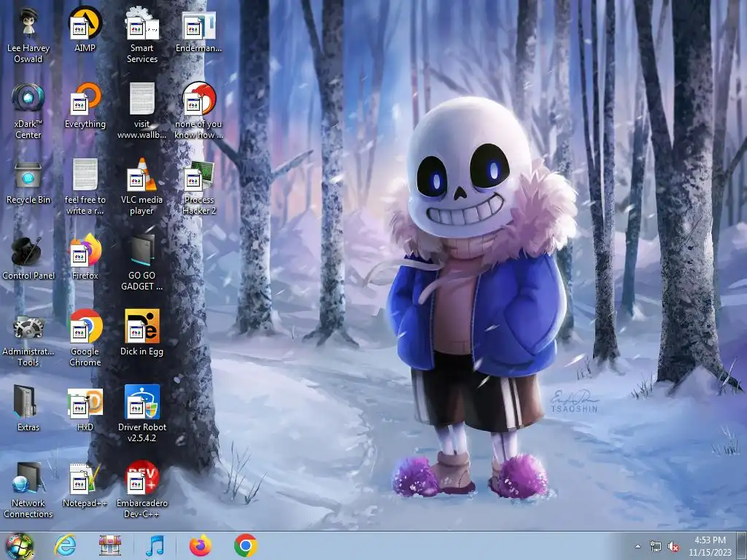Launch Firefox from the taskbar
Viewport: 747px width, 560px height.
point(201,545)
